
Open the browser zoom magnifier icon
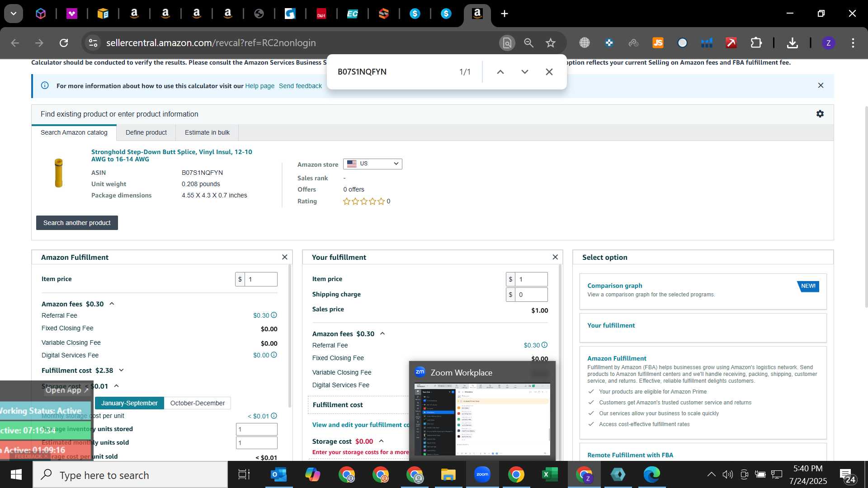tap(528, 43)
